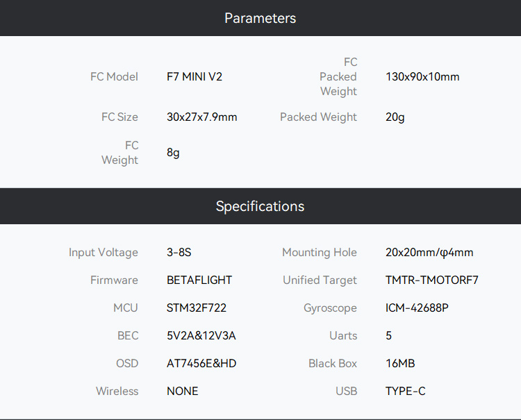The width and height of the screenshot is (521, 420).
Task: Select the ICM-42688P gyroscope value
Action: [417, 308]
